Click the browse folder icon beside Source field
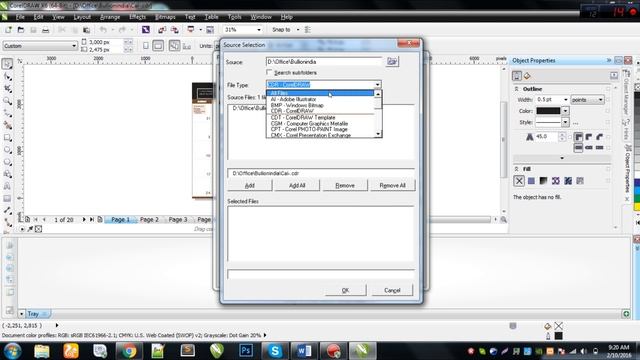Image resolution: width=640 pixels, height=360 pixels. click(392, 62)
